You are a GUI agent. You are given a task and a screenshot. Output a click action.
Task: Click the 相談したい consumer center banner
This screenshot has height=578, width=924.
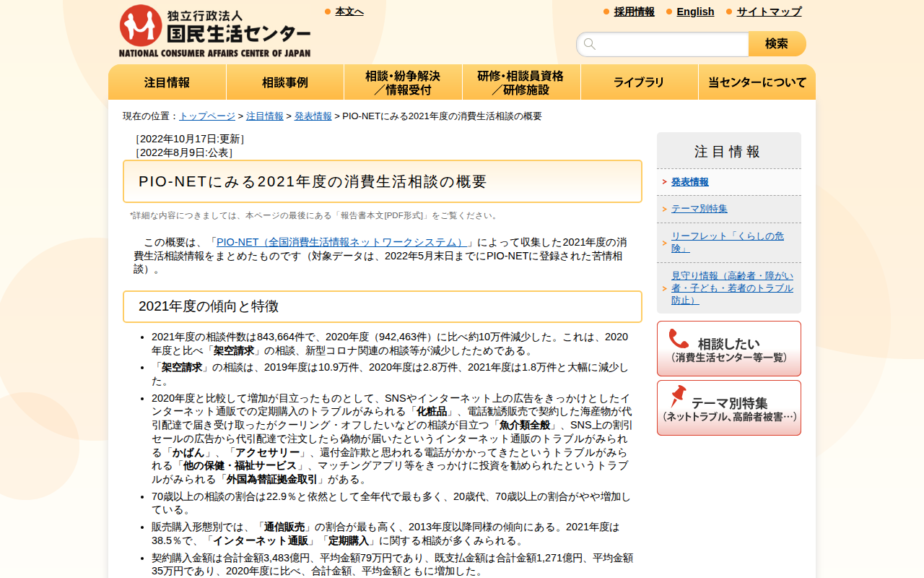[x=729, y=348]
